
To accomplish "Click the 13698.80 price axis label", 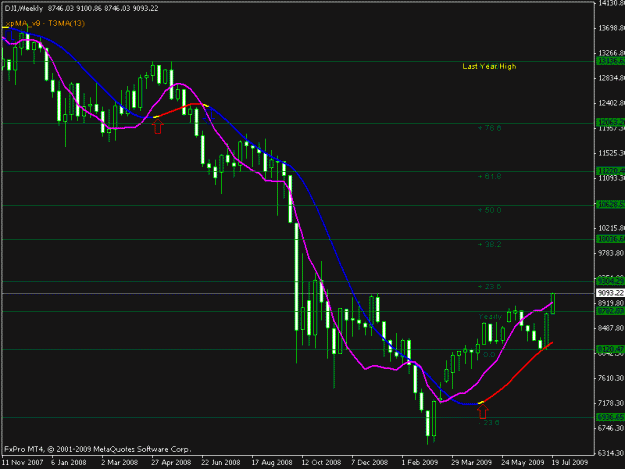I will [611, 28].
